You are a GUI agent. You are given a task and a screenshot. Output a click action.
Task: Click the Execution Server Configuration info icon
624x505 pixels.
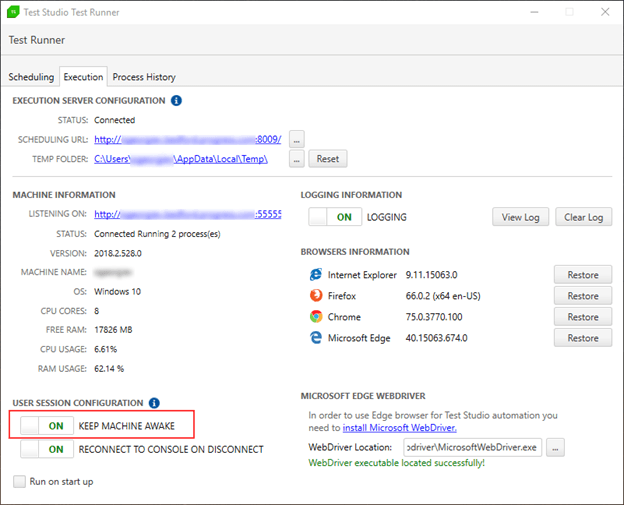pos(176,101)
